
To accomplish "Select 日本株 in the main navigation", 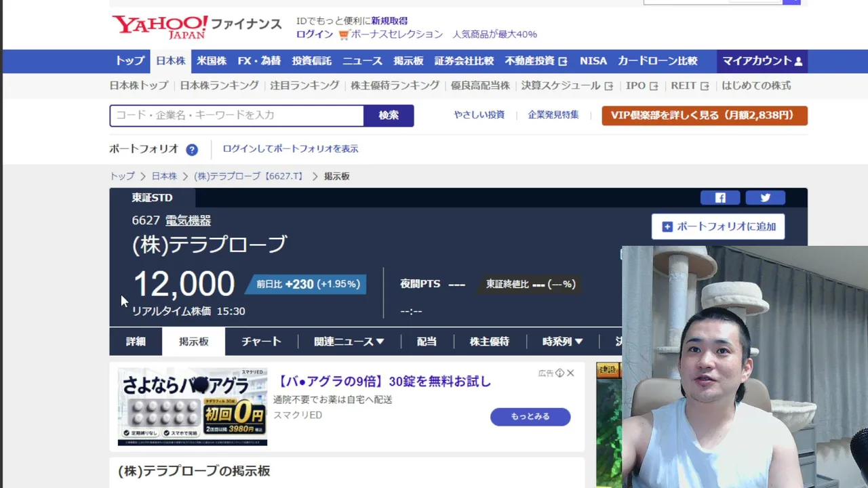I will pyautogui.click(x=171, y=61).
